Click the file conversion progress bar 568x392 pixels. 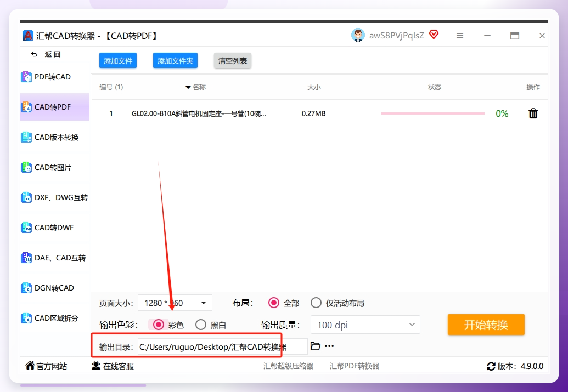[432, 113]
